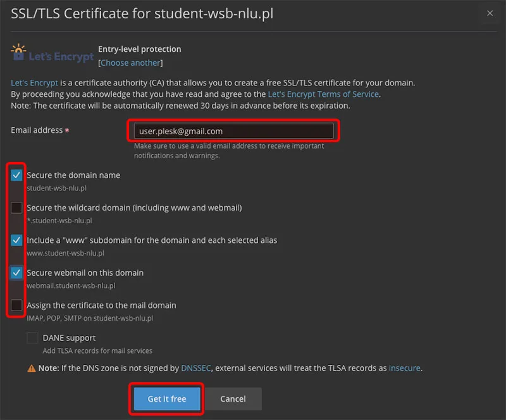506x420 pixels.
Task: Toggle Secure webmail on this domain checkbox
Action: click(x=16, y=273)
